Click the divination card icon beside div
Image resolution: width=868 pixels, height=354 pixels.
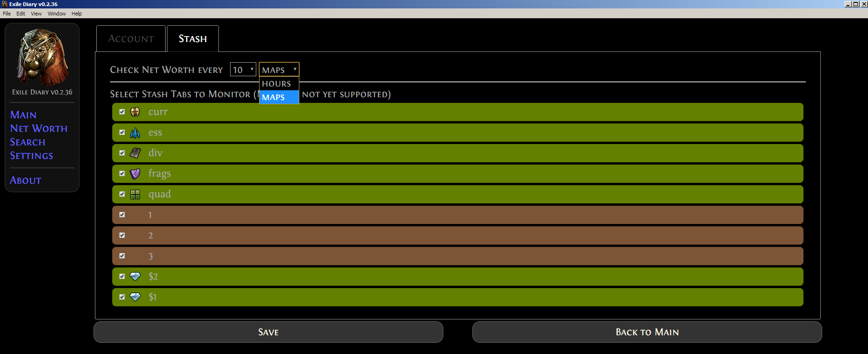[135, 153]
